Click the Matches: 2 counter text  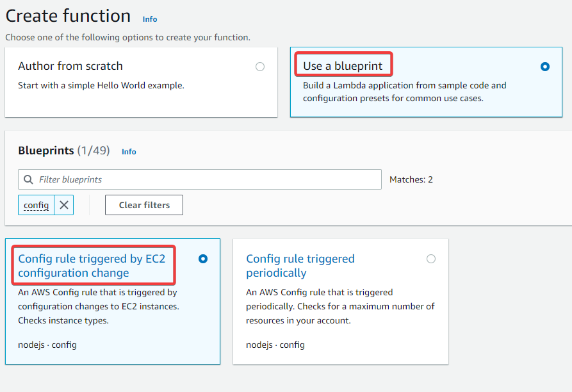click(x=411, y=179)
